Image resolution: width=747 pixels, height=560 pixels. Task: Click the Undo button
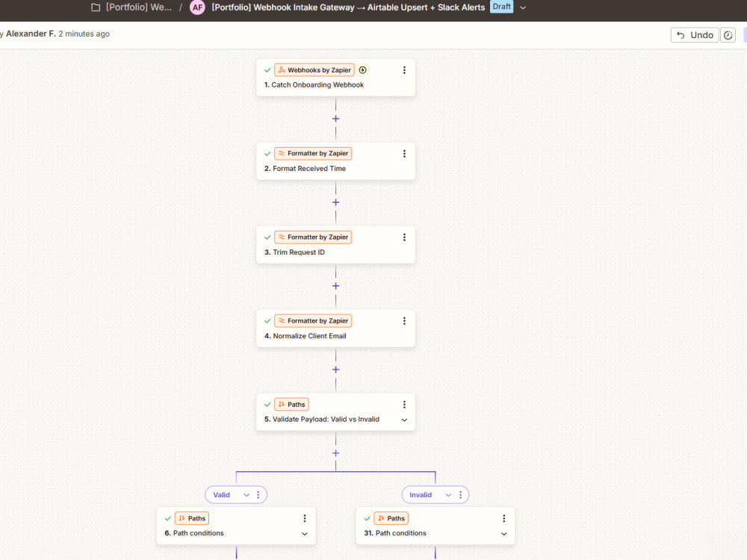[x=695, y=35]
